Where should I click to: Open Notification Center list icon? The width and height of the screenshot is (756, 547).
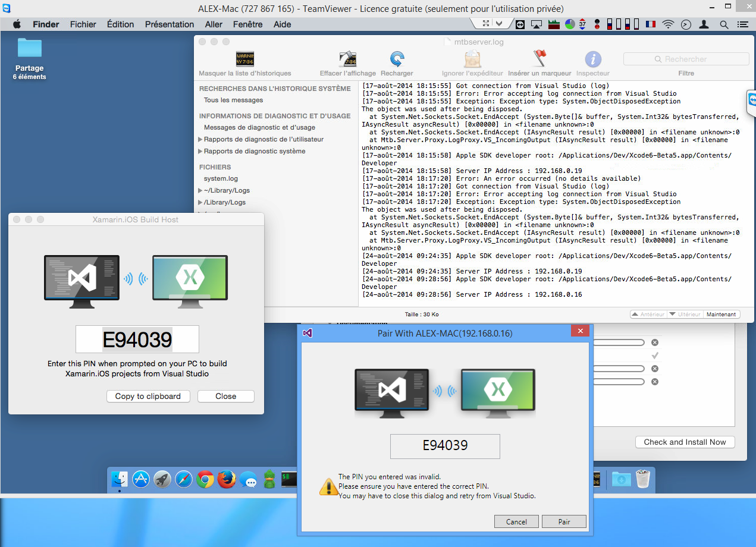(x=742, y=24)
